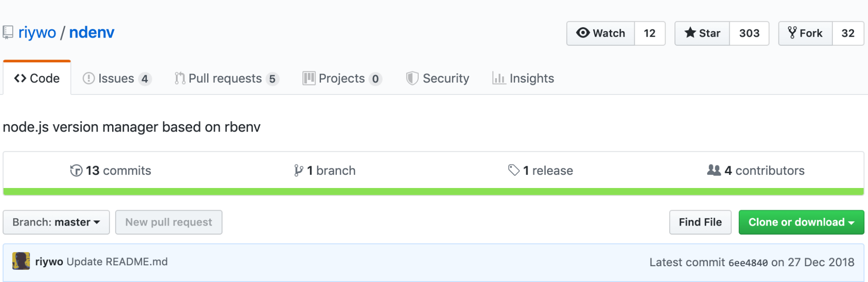The height and width of the screenshot is (282, 868).
Task: Select the Projects tab
Action: pyautogui.click(x=341, y=78)
